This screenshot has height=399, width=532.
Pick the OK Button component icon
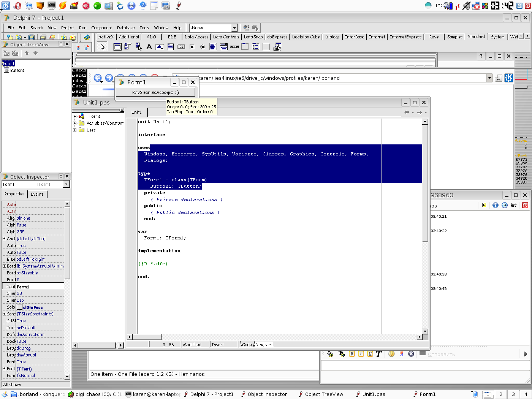tap(181, 47)
